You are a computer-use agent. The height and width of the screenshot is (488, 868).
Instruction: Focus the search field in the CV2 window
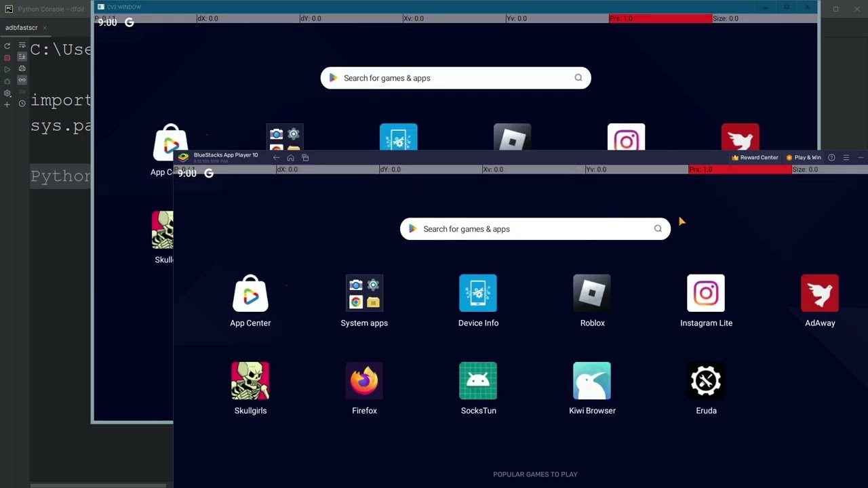[x=456, y=78]
